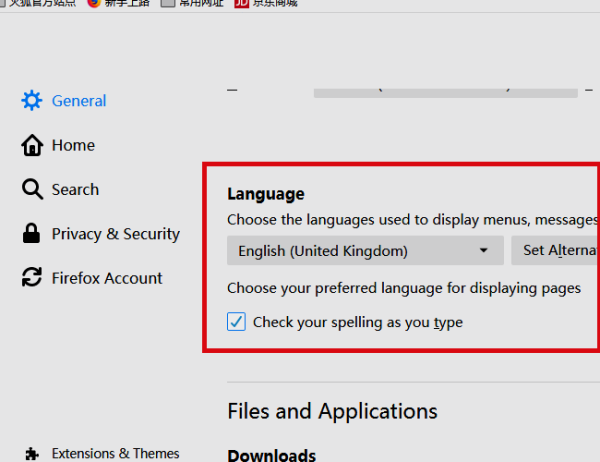This screenshot has height=462, width=600.
Task: Click the folder icon in bookmarks bar
Action: pyautogui.click(x=168, y=3)
